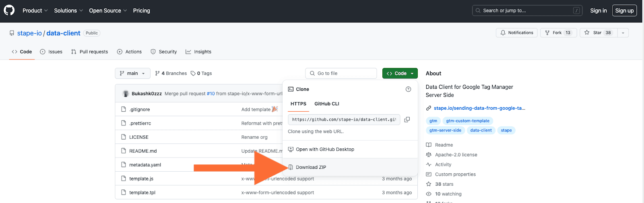Image resolution: width=644 pixels, height=203 pixels.
Task: Open the .gitignore file
Action: click(x=139, y=109)
